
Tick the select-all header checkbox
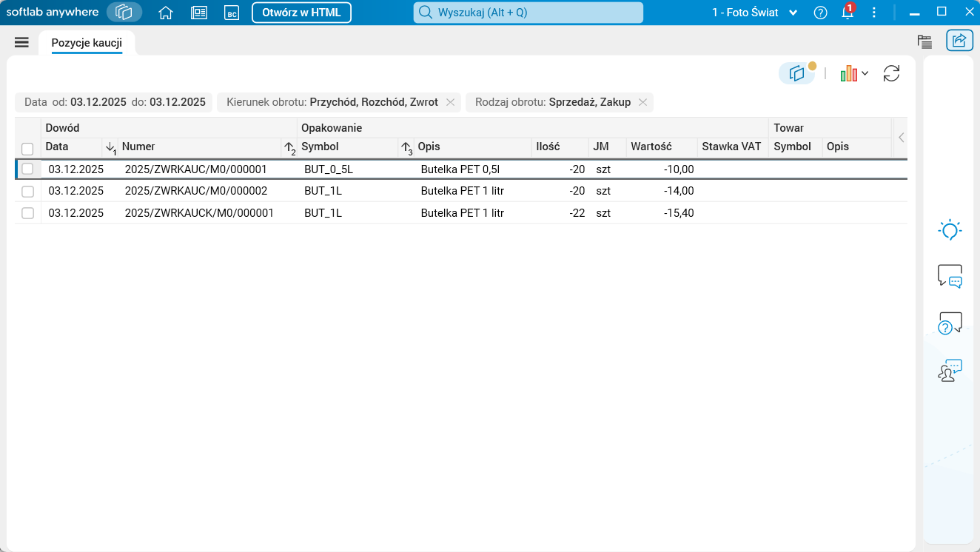pyautogui.click(x=27, y=149)
